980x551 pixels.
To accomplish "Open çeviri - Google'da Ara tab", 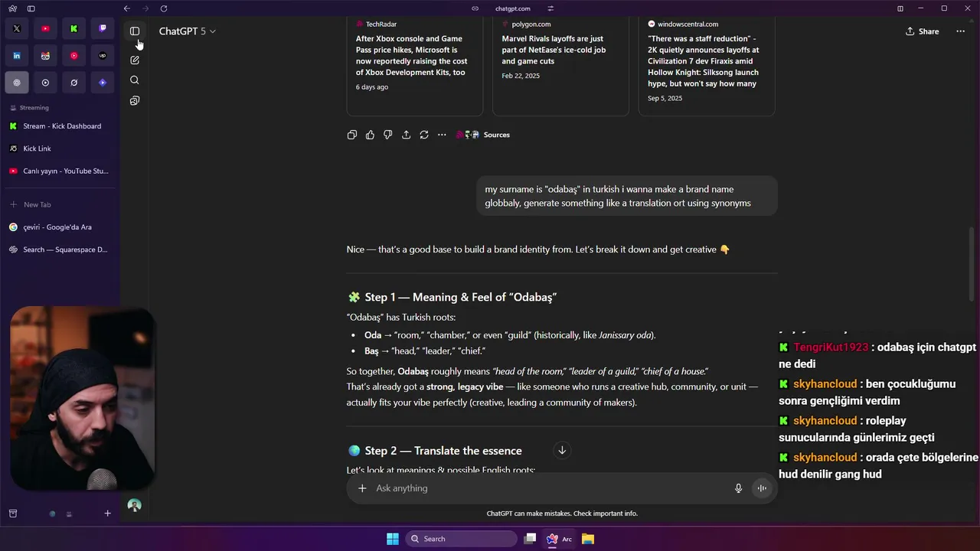I will pyautogui.click(x=60, y=227).
